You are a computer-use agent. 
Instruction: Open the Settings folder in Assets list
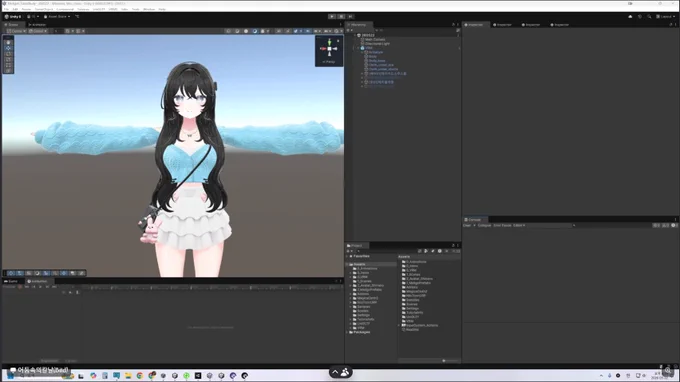click(x=412, y=309)
